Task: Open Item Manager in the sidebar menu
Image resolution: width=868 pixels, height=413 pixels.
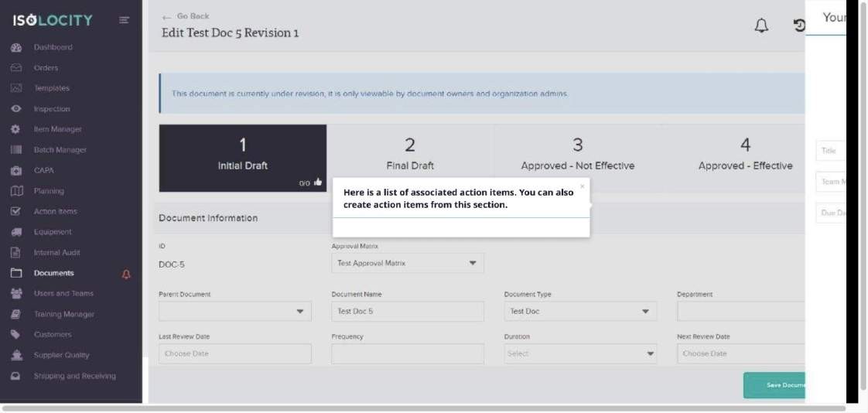Action: click(x=57, y=130)
